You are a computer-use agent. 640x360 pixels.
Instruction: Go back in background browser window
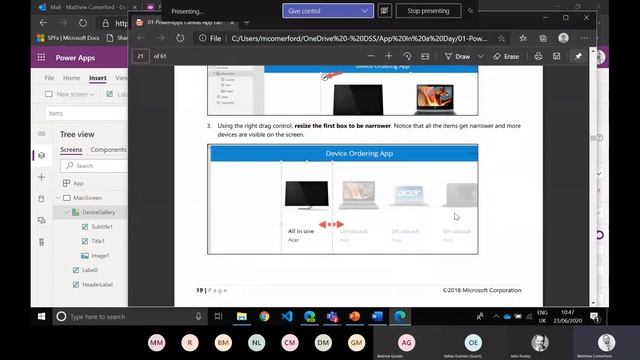point(43,23)
